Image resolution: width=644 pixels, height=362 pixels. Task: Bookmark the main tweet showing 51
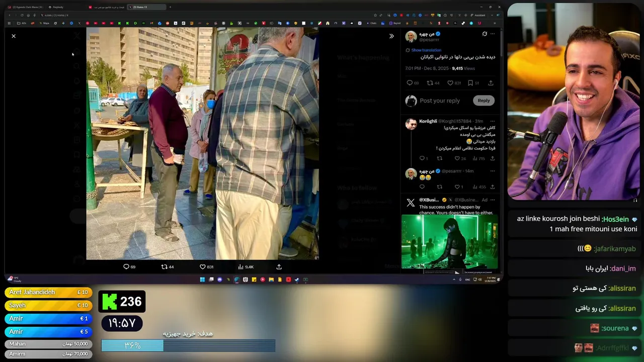pos(473,83)
